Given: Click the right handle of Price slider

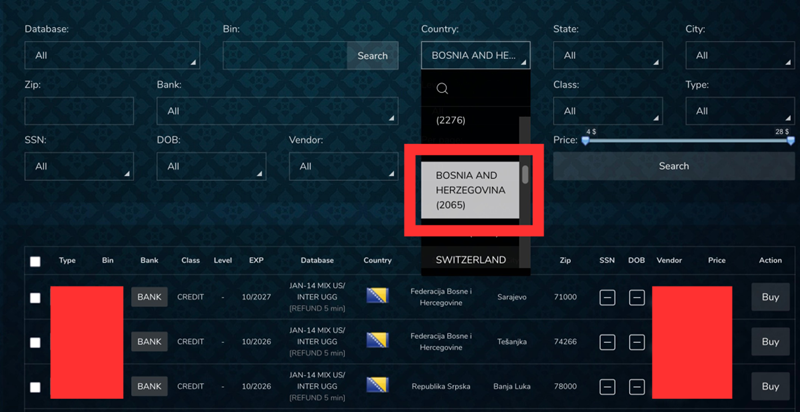Looking at the screenshot, I should (790, 141).
